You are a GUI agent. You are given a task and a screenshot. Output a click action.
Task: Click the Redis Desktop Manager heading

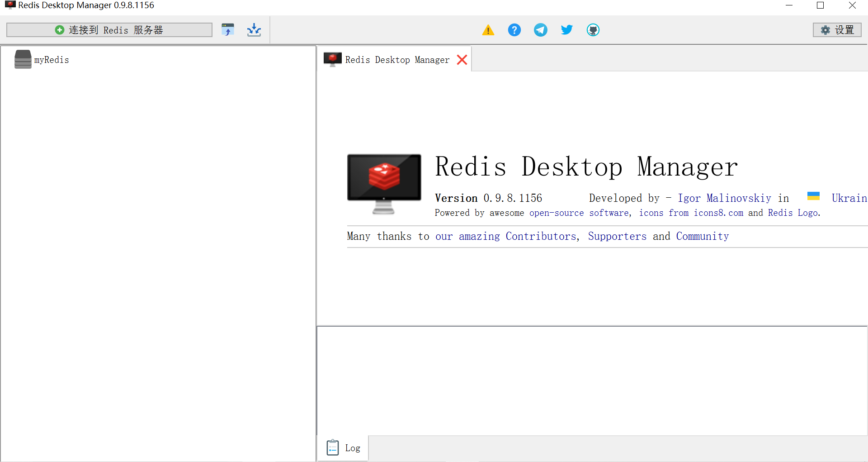[x=586, y=167]
